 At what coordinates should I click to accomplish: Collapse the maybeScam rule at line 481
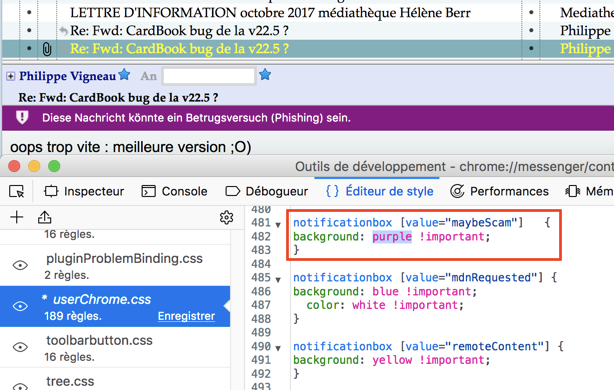point(278,225)
